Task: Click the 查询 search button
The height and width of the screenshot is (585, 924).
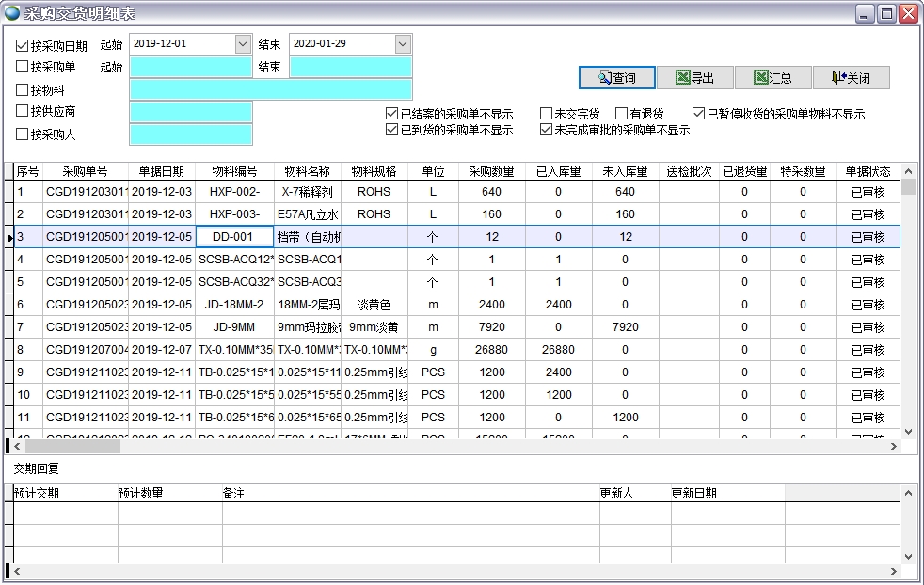Action: click(616, 78)
